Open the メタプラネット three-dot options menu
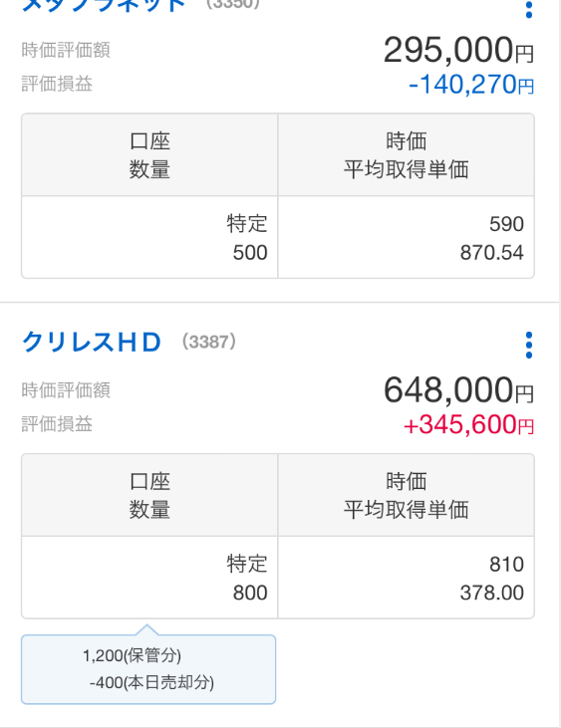The height and width of the screenshot is (728, 561). tap(528, 8)
